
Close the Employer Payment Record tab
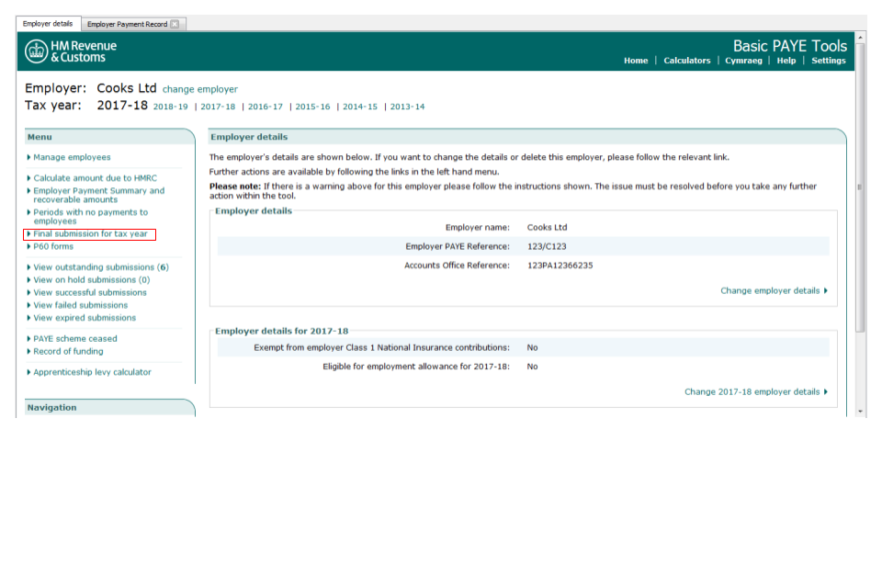(x=175, y=24)
